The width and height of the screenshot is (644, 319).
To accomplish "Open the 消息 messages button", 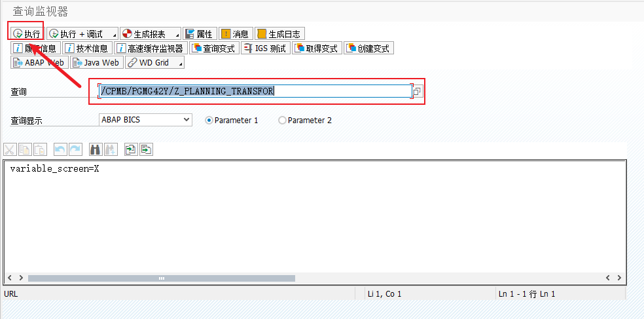I will point(236,33).
